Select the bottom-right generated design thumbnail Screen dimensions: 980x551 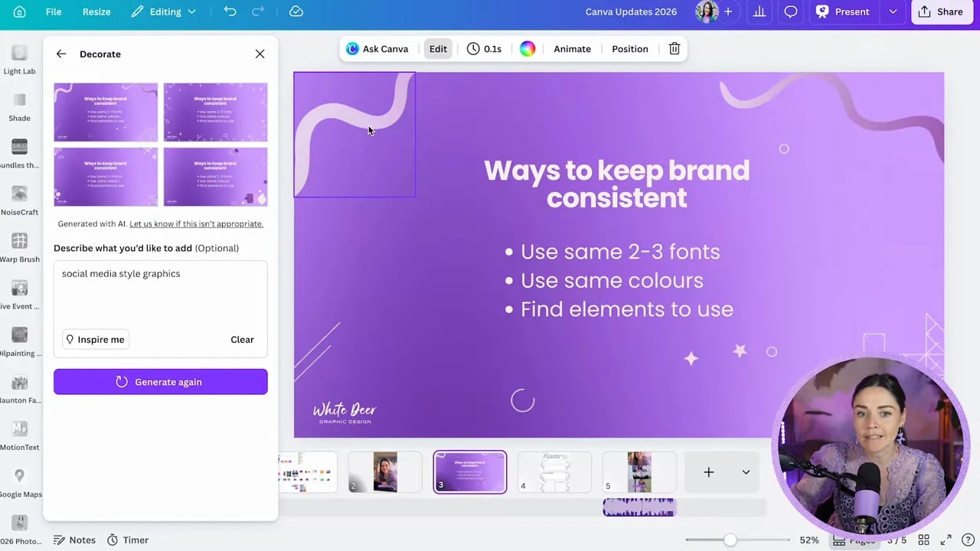point(215,177)
